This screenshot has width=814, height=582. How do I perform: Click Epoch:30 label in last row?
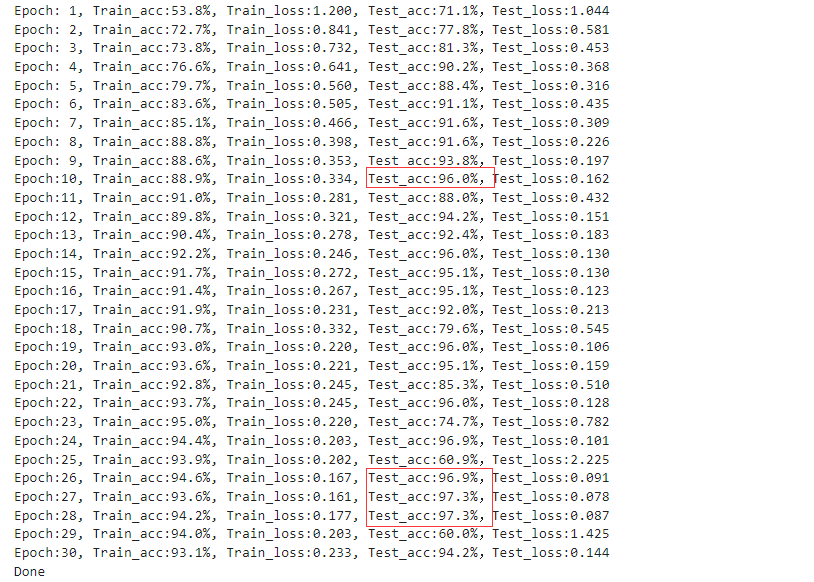45,552
